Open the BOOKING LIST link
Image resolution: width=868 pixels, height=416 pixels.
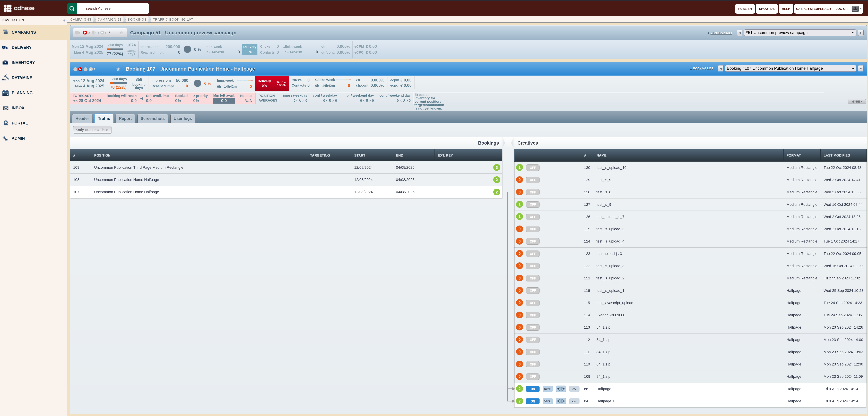pos(703,68)
